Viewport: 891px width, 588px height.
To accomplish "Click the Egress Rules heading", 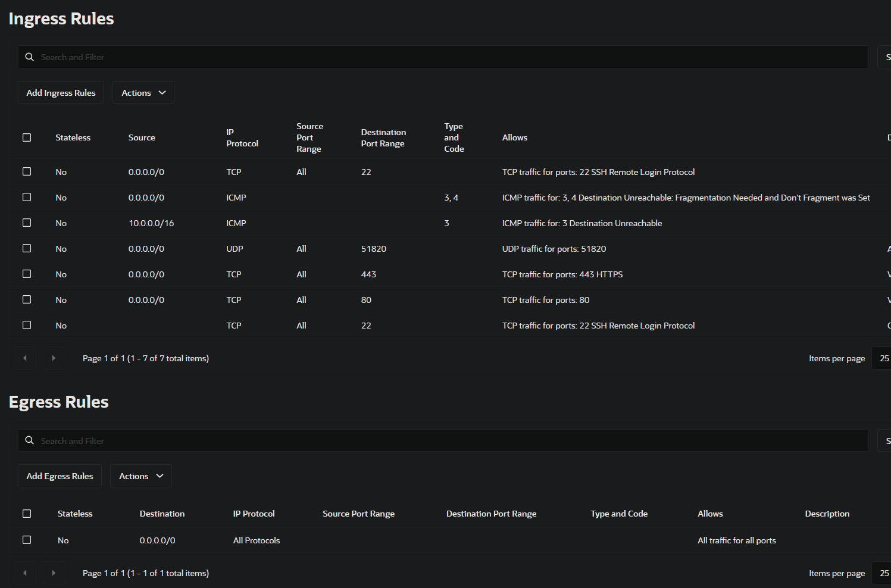I will click(59, 402).
